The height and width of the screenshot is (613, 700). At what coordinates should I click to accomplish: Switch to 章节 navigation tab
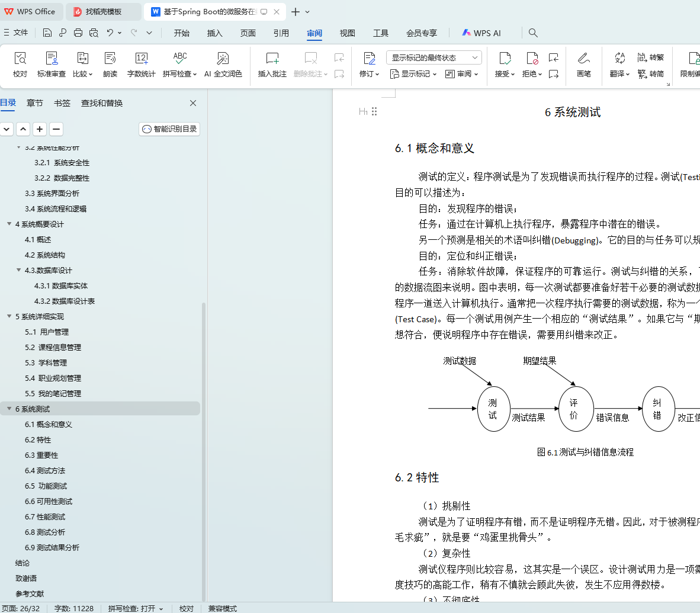[x=35, y=103]
